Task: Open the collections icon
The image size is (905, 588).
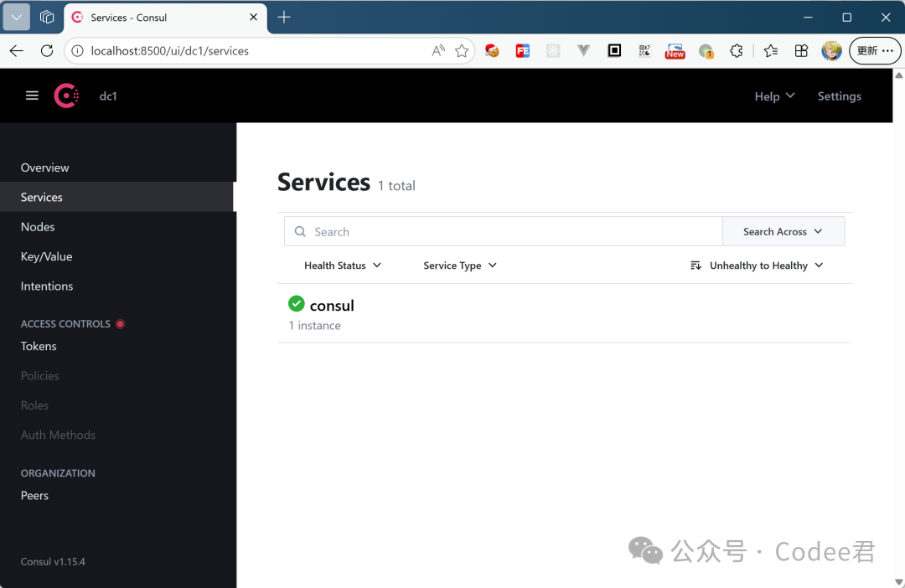Action: [x=801, y=51]
